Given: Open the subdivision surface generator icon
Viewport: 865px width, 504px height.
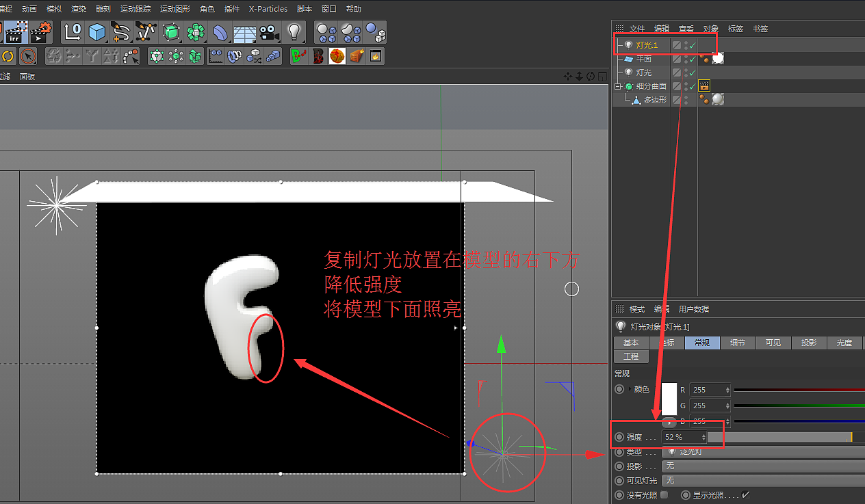Looking at the screenshot, I should (170, 31).
